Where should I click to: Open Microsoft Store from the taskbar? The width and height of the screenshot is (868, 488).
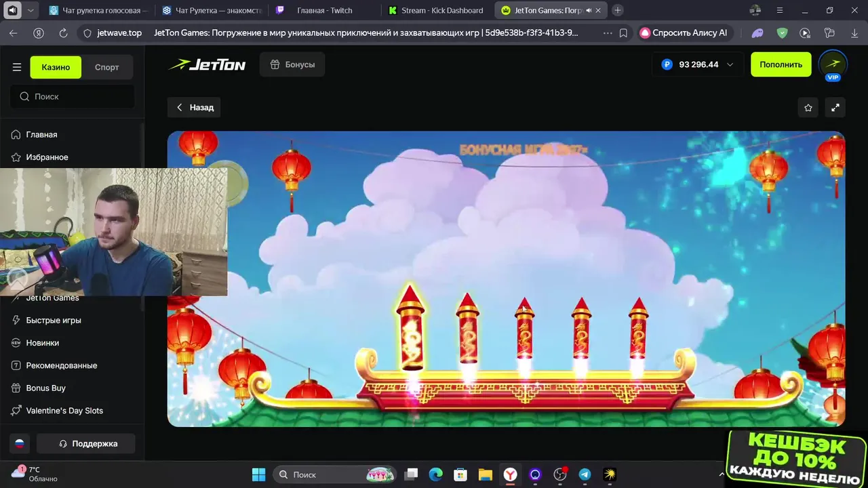pyautogui.click(x=460, y=474)
